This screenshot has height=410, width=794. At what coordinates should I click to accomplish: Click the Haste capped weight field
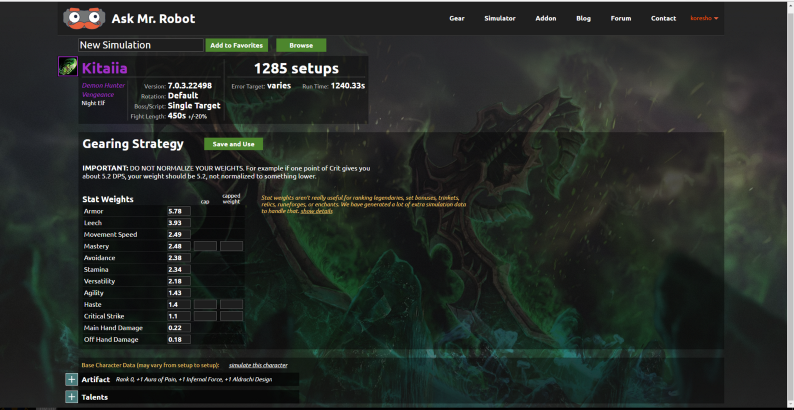coord(231,304)
